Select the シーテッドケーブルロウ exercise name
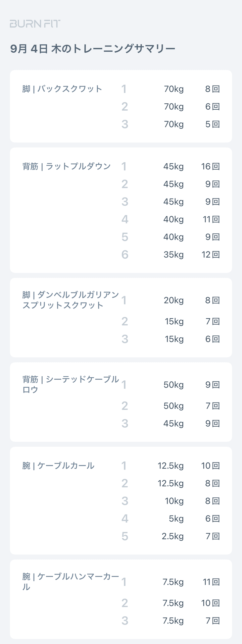Image resolution: width=242 pixels, height=644 pixels. pos(70,384)
